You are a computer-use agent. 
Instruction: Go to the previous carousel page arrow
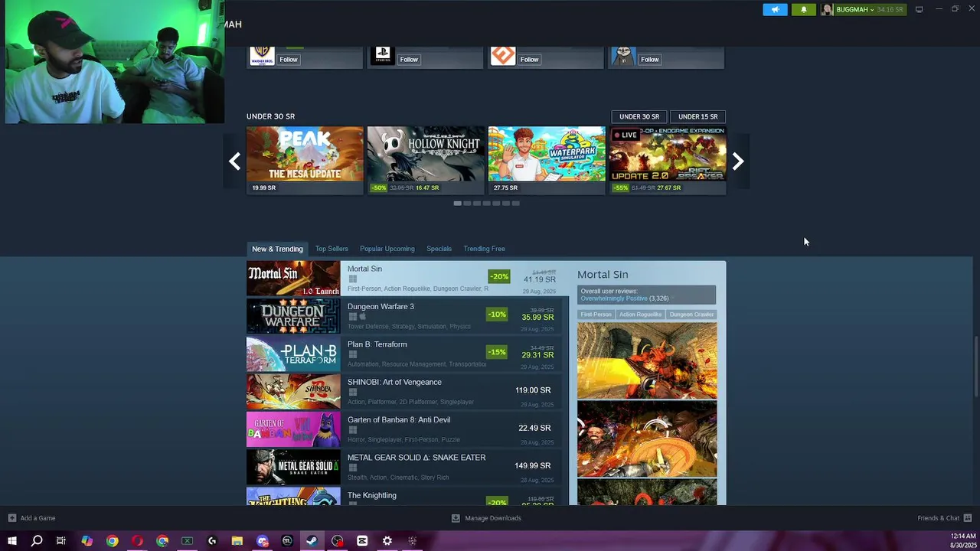(x=234, y=161)
